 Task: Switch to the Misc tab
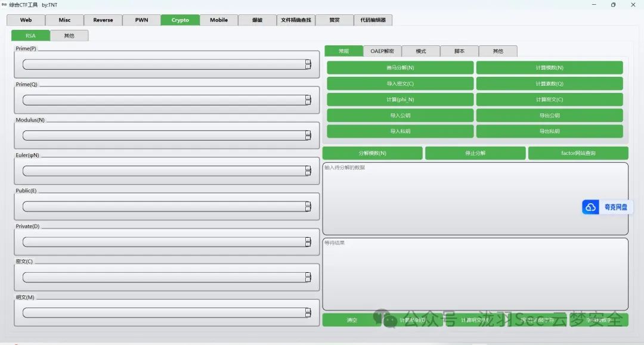click(x=64, y=20)
